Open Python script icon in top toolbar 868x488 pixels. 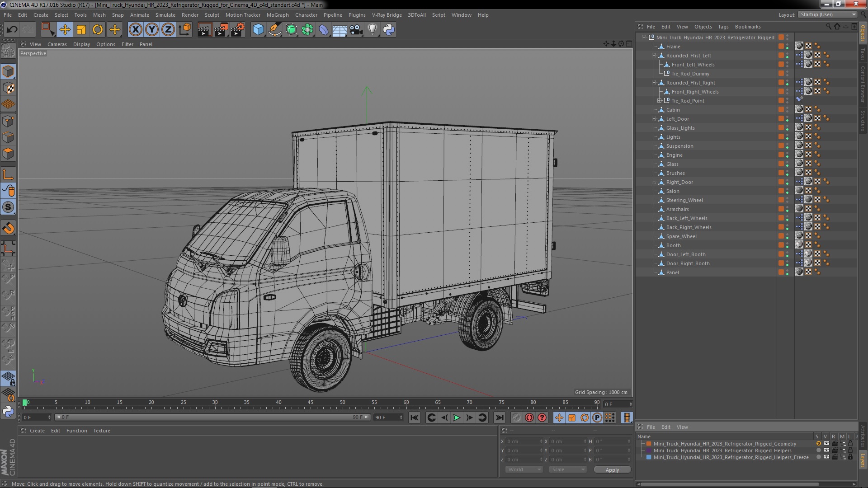[x=389, y=30]
